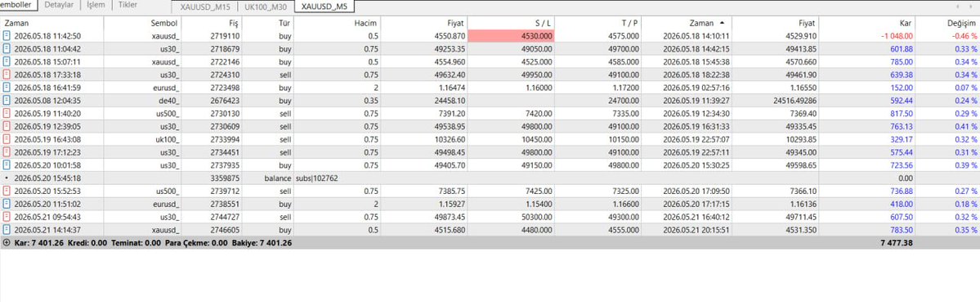Select the profit value 817.50

tap(902, 113)
